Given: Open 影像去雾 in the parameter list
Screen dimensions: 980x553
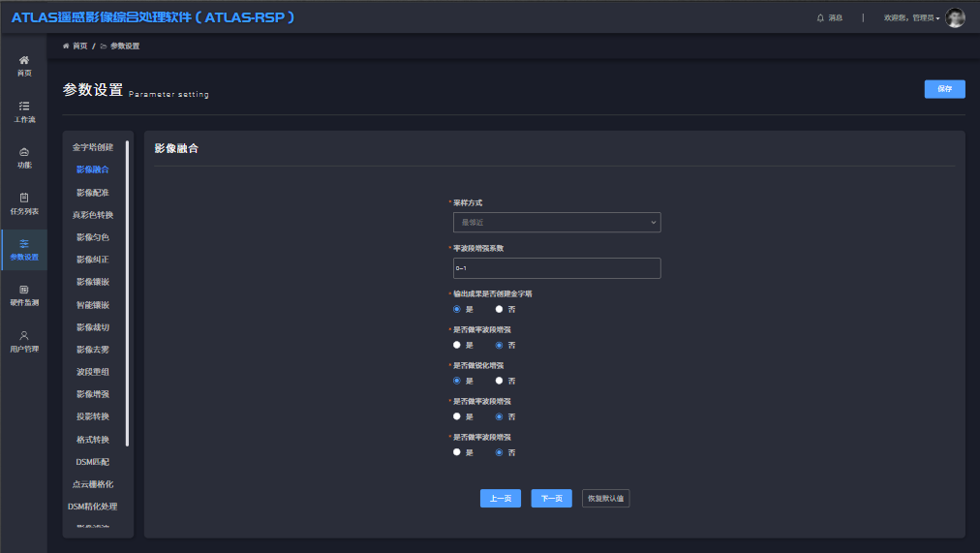Looking at the screenshot, I should [93, 350].
